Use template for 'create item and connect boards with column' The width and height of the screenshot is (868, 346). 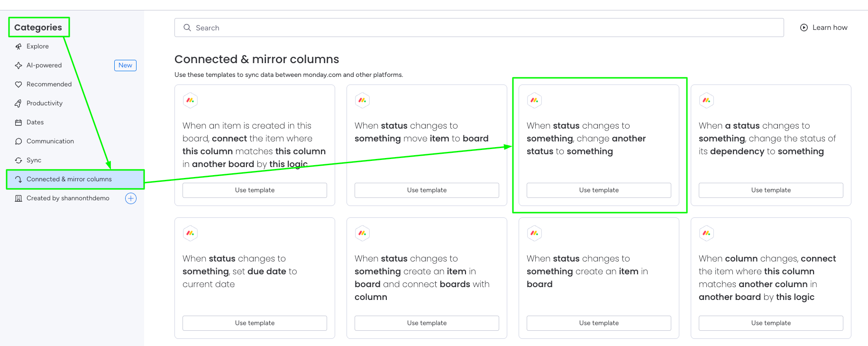[x=427, y=323]
